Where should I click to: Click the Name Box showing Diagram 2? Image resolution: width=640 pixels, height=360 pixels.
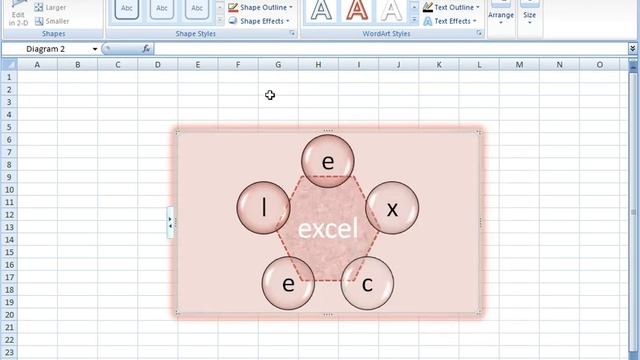(x=46, y=49)
